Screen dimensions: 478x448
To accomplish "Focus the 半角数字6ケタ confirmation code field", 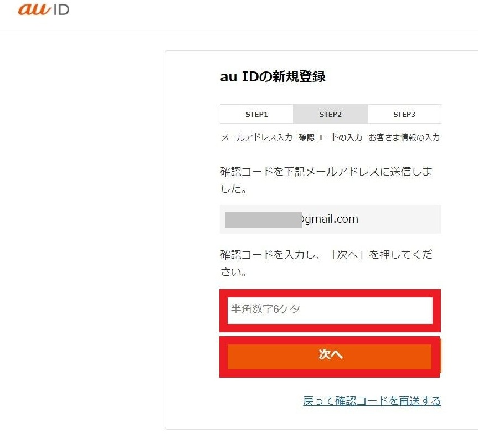I will coord(330,310).
